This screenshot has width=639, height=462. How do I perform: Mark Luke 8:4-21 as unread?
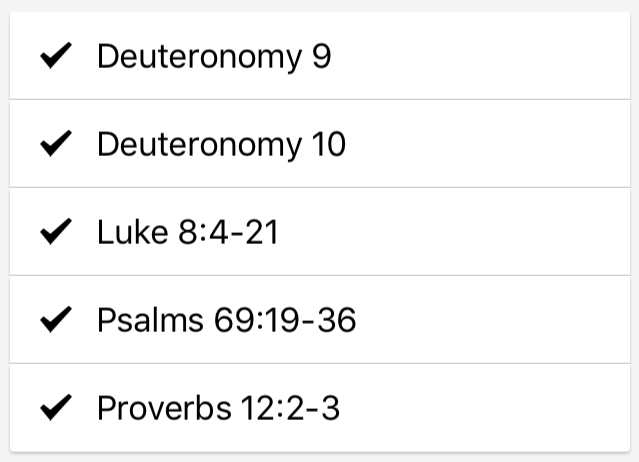pyautogui.click(x=55, y=233)
